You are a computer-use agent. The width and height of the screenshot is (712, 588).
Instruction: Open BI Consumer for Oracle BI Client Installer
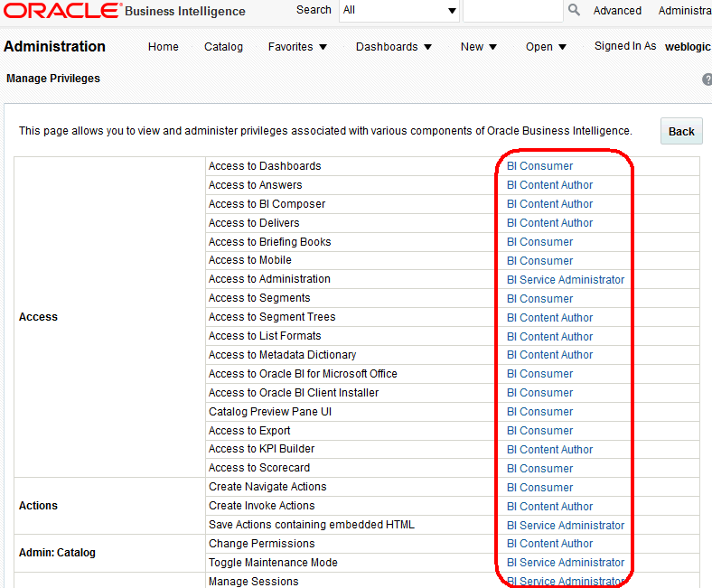[x=539, y=393]
